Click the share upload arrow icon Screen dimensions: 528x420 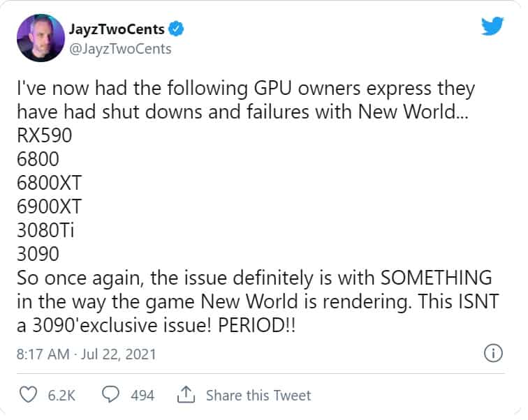[x=186, y=395]
